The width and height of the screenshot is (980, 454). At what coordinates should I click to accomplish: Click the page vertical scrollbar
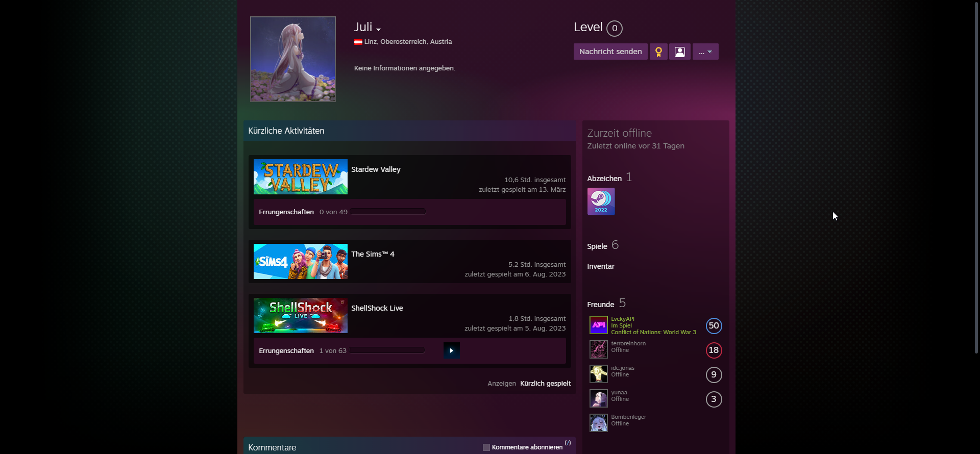click(x=976, y=179)
